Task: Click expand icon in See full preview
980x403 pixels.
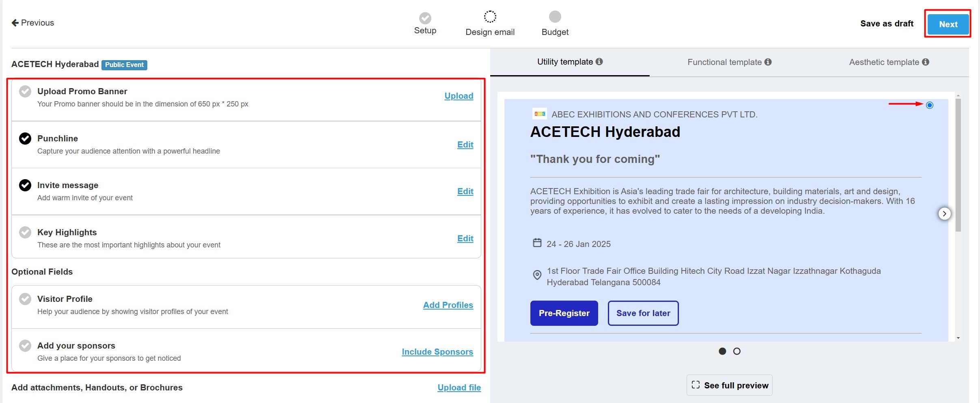Action: tap(696, 385)
